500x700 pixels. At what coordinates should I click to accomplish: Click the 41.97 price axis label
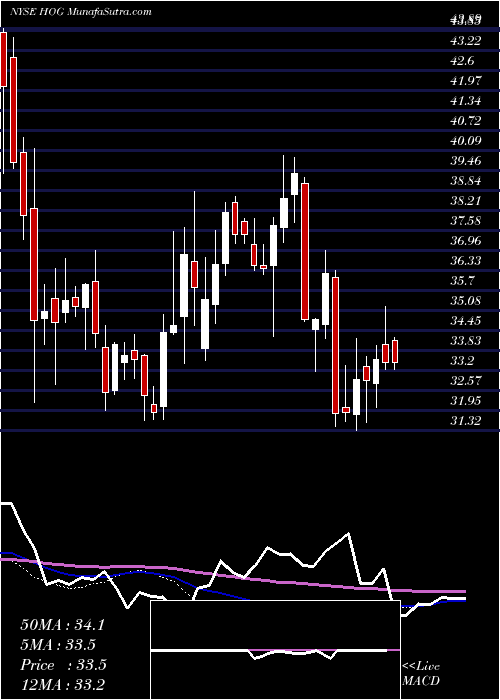click(x=466, y=81)
